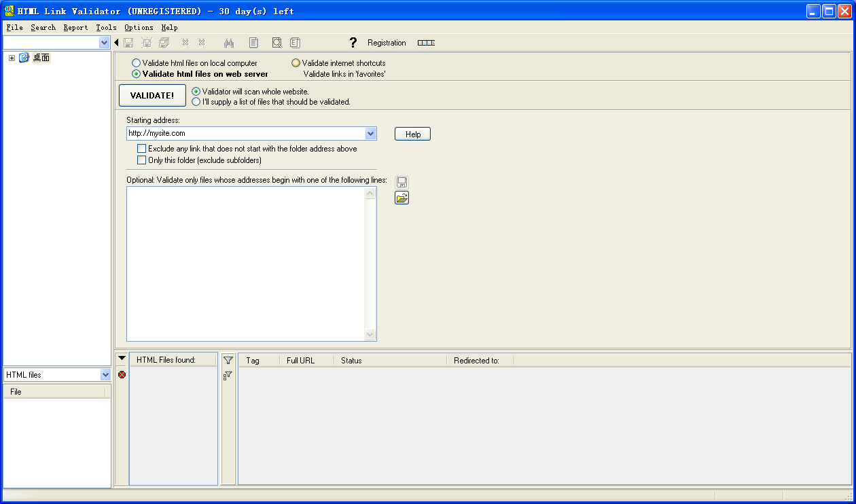Viewport: 856px width, 504px height.
Task: Click the funnel with squares filter icon
Action: coord(228,375)
